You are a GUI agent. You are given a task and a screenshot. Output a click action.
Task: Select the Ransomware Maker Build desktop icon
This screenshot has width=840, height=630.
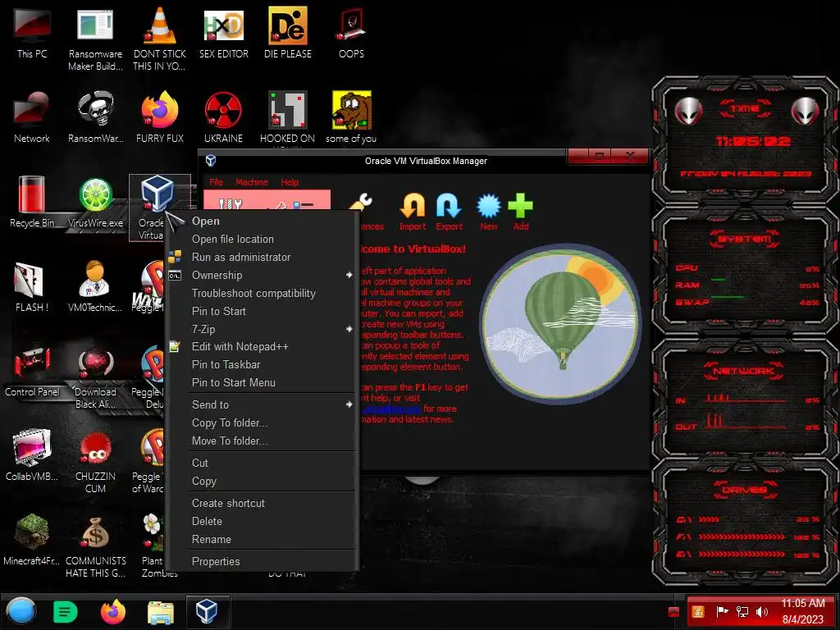pyautogui.click(x=95, y=39)
